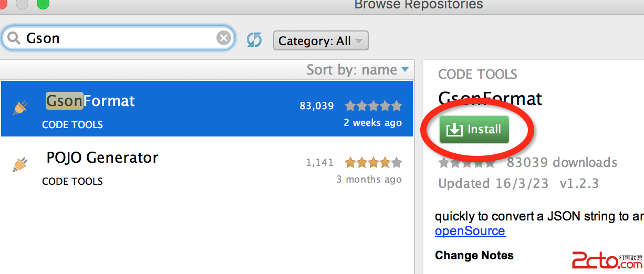The image size is (644, 274).
Task: Click the '3 months ago' text
Action: pos(369,180)
